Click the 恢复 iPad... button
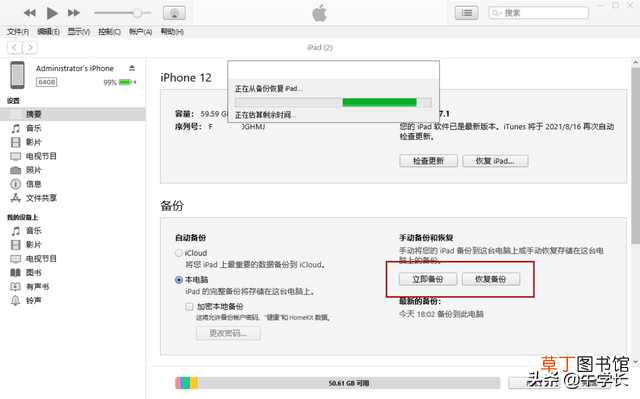 click(x=495, y=161)
